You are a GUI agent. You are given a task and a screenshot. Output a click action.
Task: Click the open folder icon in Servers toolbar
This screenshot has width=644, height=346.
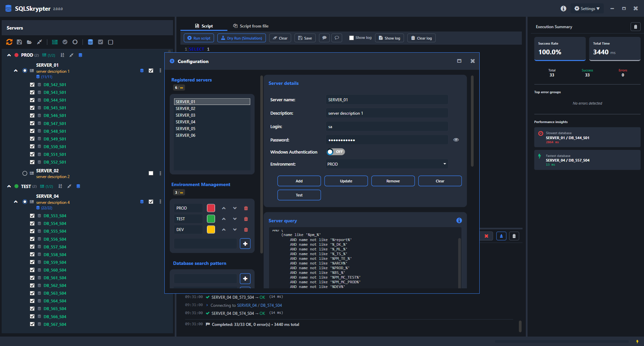pyautogui.click(x=30, y=42)
